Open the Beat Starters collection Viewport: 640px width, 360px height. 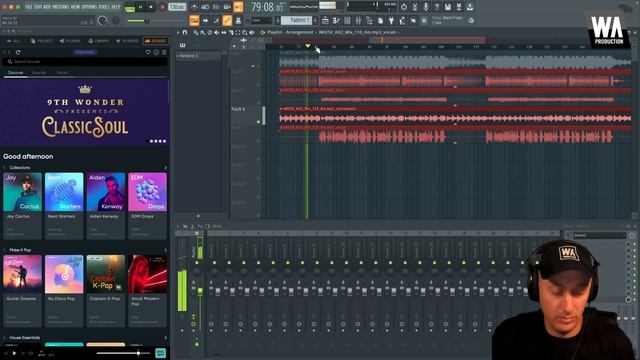pyautogui.click(x=64, y=206)
